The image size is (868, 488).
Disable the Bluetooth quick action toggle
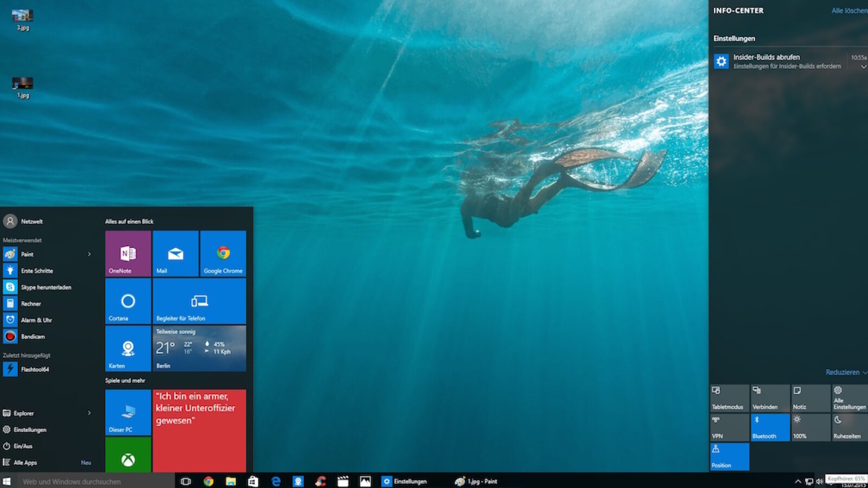770,427
